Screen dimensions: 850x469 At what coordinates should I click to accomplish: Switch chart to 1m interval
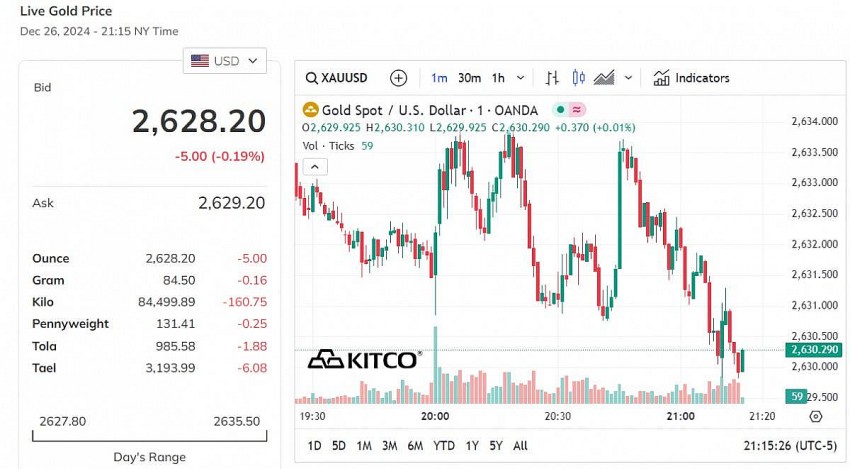click(439, 78)
